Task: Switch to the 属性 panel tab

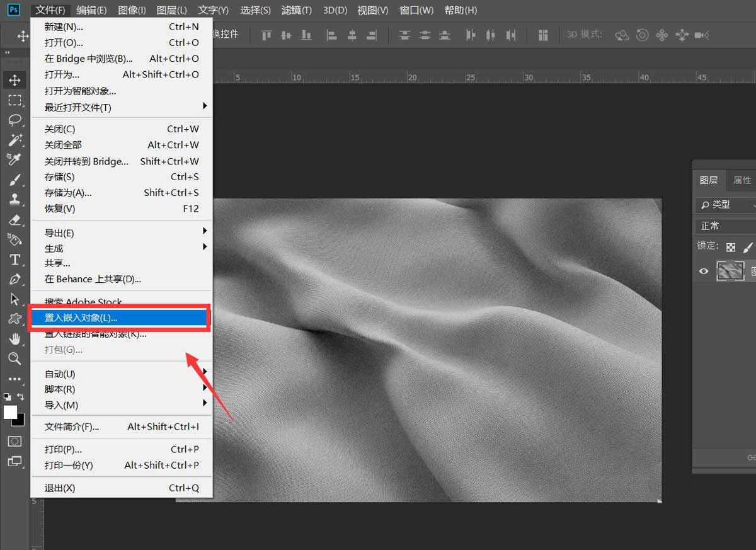Action: tap(742, 180)
